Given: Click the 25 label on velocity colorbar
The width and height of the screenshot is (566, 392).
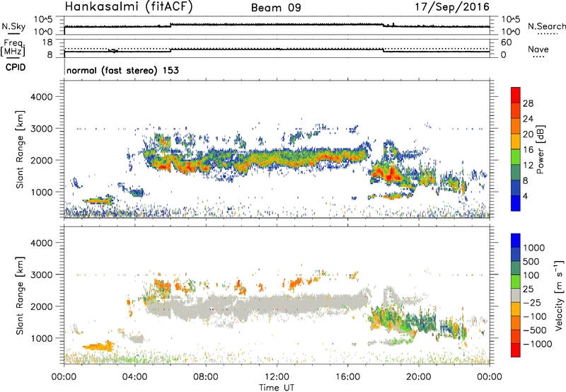Looking at the screenshot, I should point(528,289).
